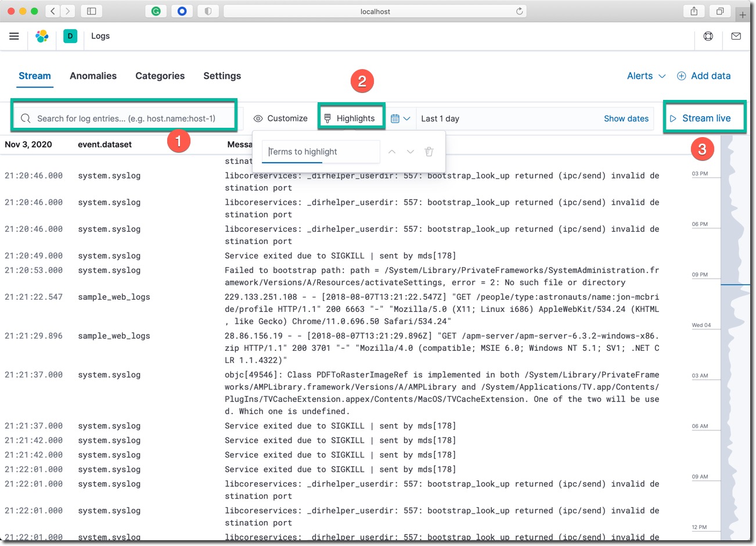Click the Last 1 day time range
Image resolution: width=756 pixels, height=546 pixels.
click(x=440, y=118)
